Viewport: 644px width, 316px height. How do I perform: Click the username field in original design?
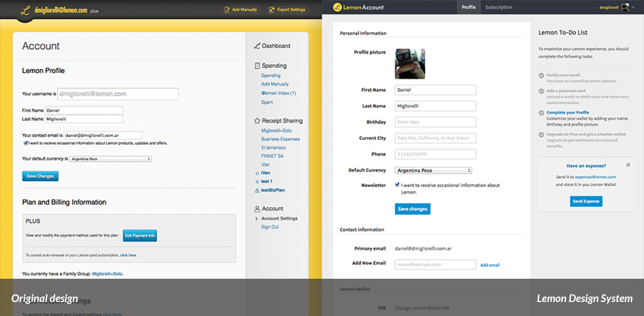coord(118,94)
